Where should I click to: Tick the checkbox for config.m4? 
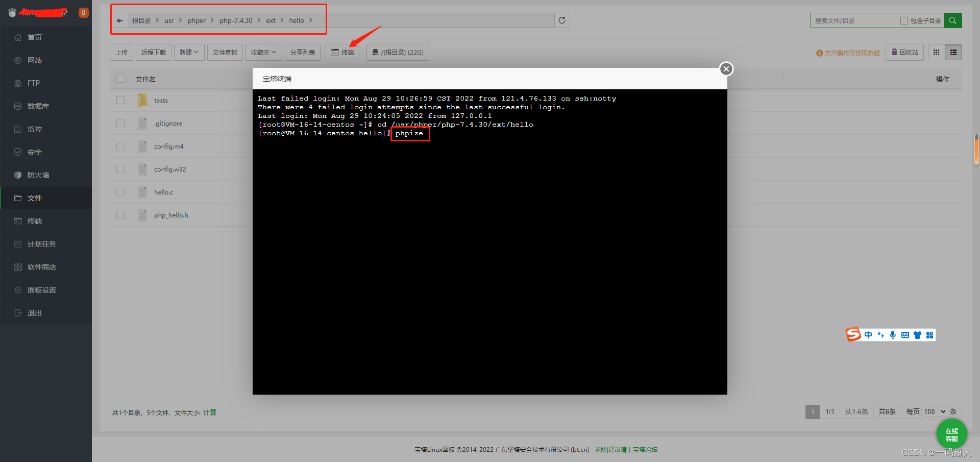coord(120,146)
